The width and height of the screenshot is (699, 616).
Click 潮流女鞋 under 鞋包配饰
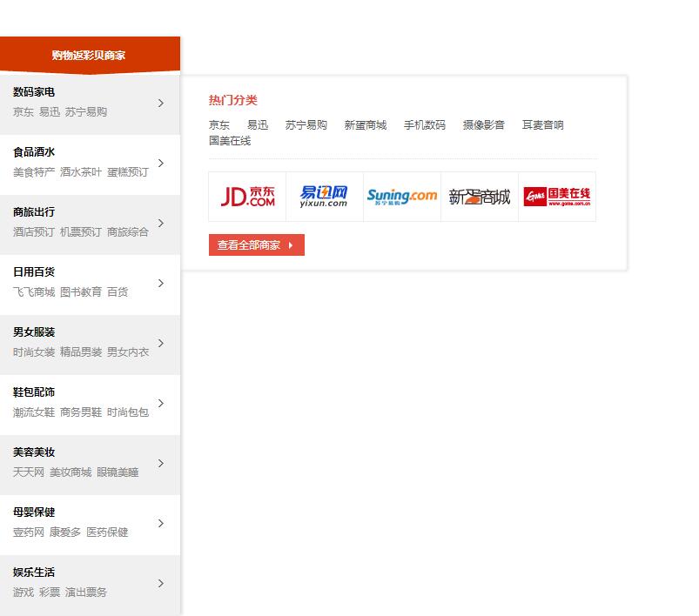pyautogui.click(x=34, y=412)
